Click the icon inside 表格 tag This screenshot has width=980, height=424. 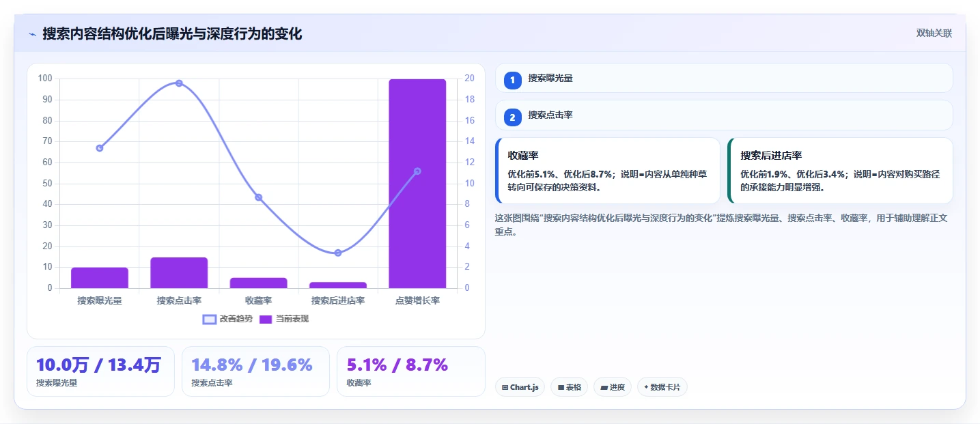click(x=561, y=387)
